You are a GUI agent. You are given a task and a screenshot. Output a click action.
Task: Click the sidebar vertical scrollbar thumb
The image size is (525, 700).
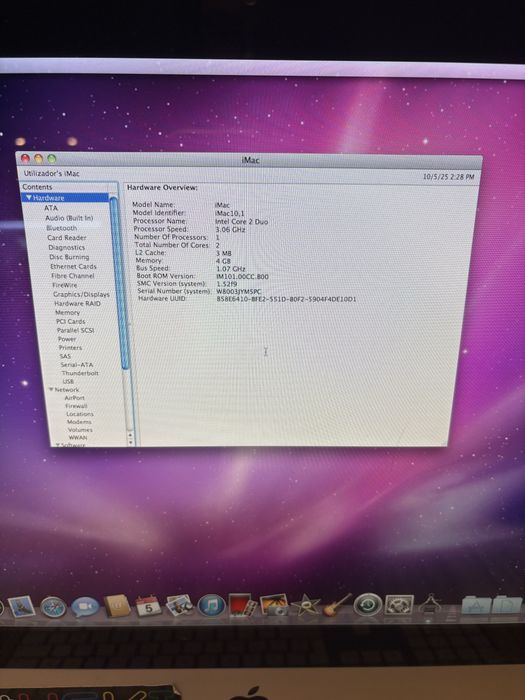pos(119,281)
